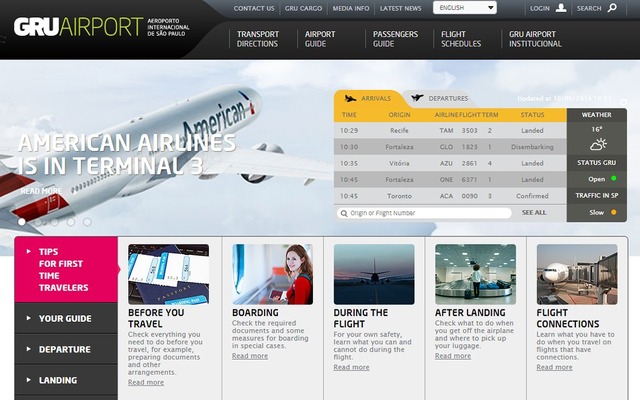Screen dimensions: 640x400
Task: Click the American Airlines headline text
Action: coord(127,154)
